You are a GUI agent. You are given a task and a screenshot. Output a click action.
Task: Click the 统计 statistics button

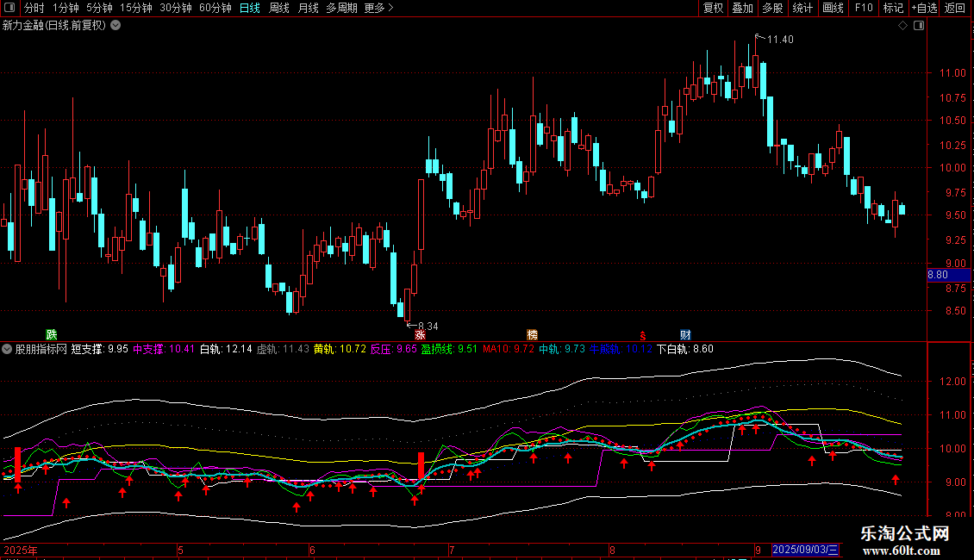[x=802, y=8]
